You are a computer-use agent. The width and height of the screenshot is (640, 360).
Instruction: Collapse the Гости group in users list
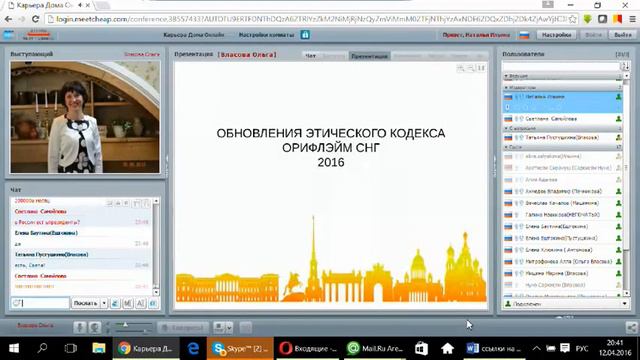coord(506,147)
